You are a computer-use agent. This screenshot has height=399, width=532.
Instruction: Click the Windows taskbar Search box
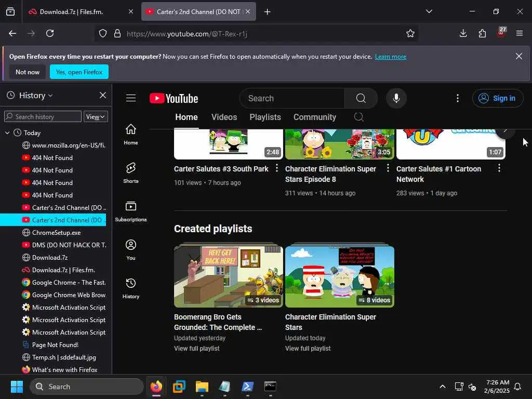[87, 387]
